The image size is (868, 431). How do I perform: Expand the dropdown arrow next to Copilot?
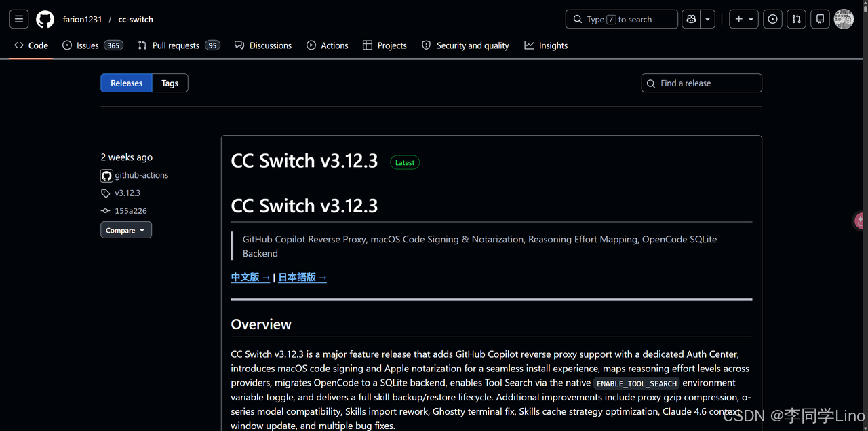[x=708, y=19]
